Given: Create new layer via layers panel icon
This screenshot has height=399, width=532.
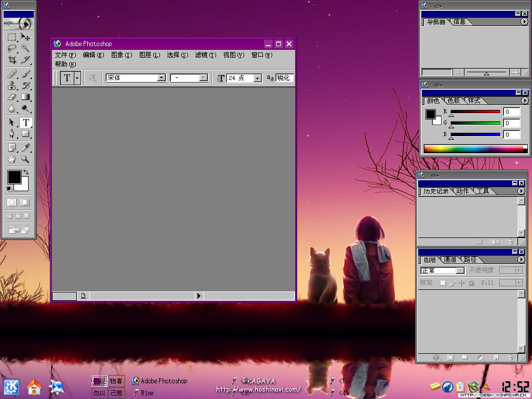Looking at the screenshot, I should (x=496, y=357).
